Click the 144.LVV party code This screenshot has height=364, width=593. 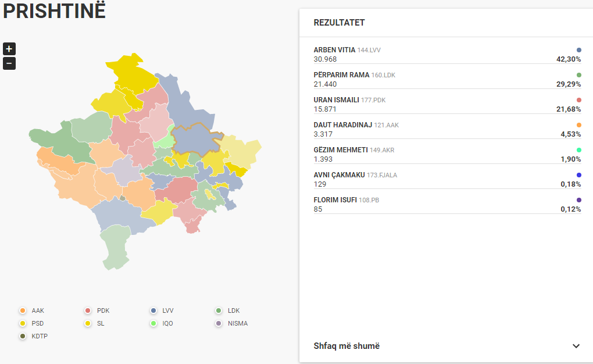pyautogui.click(x=369, y=50)
